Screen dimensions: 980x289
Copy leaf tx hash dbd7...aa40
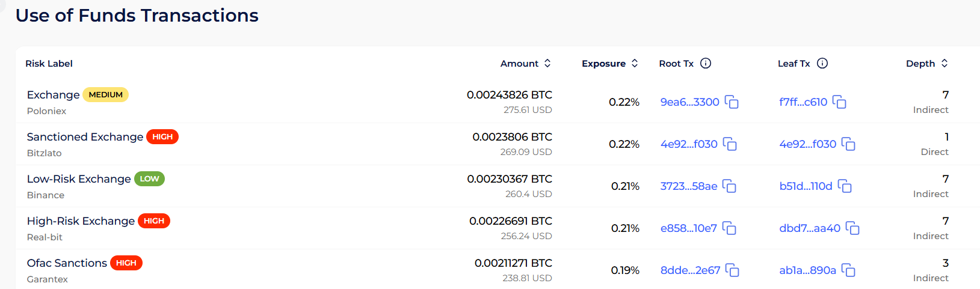(x=852, y=228)
